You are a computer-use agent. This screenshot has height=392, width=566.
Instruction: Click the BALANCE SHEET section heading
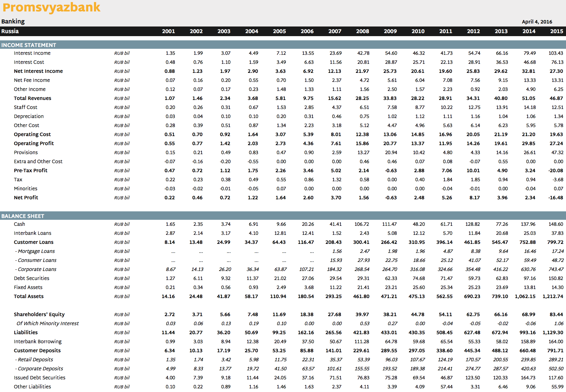pyautogui.click(x=23, y=216)
